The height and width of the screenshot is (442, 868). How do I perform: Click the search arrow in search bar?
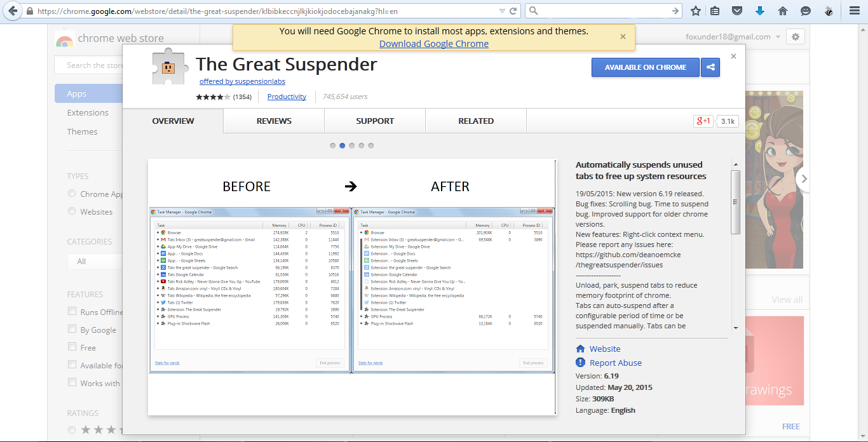(675, 11)
